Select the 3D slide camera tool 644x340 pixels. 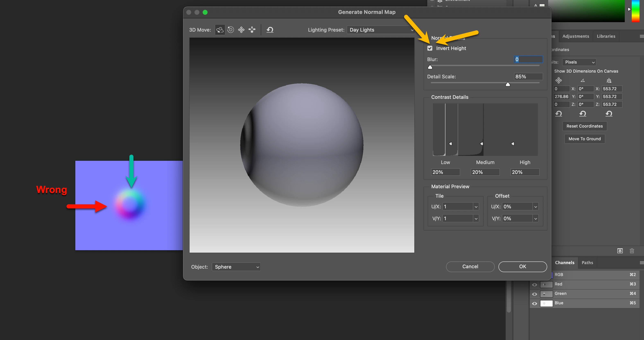tap(252, 30)
